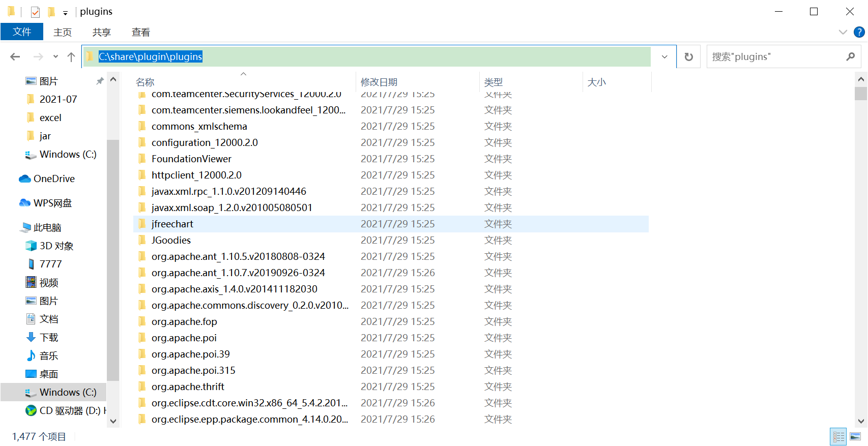The height and width of the screenshot is (446, 868).
Task: Open 2021-07 folder in sidebar
Action: click(58, 99)
